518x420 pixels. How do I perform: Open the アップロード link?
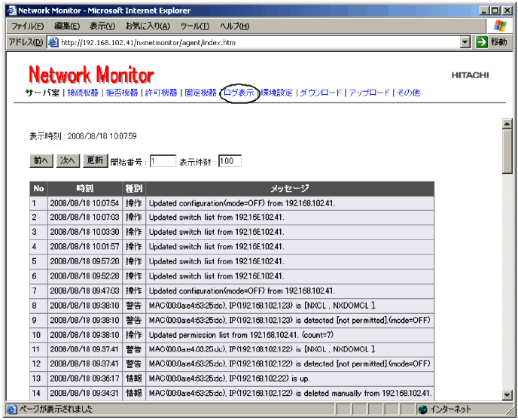tap(369, 93)
